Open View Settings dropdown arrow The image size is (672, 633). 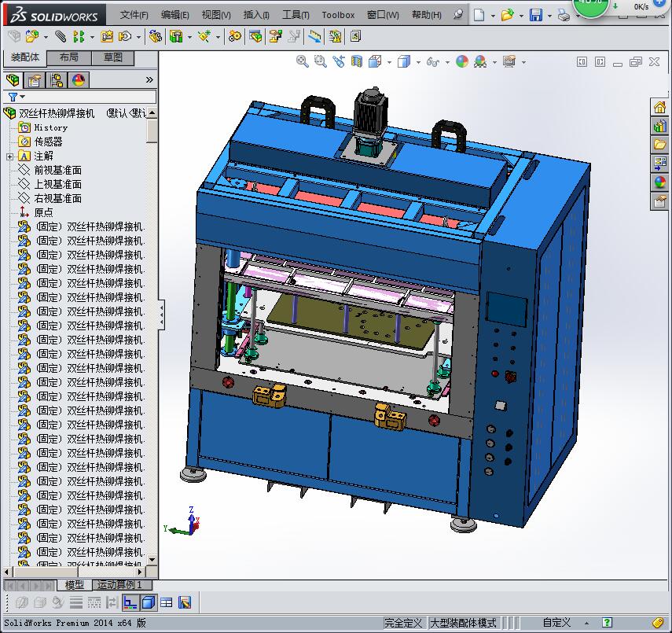pyautogui.click(x=523, y=62)
